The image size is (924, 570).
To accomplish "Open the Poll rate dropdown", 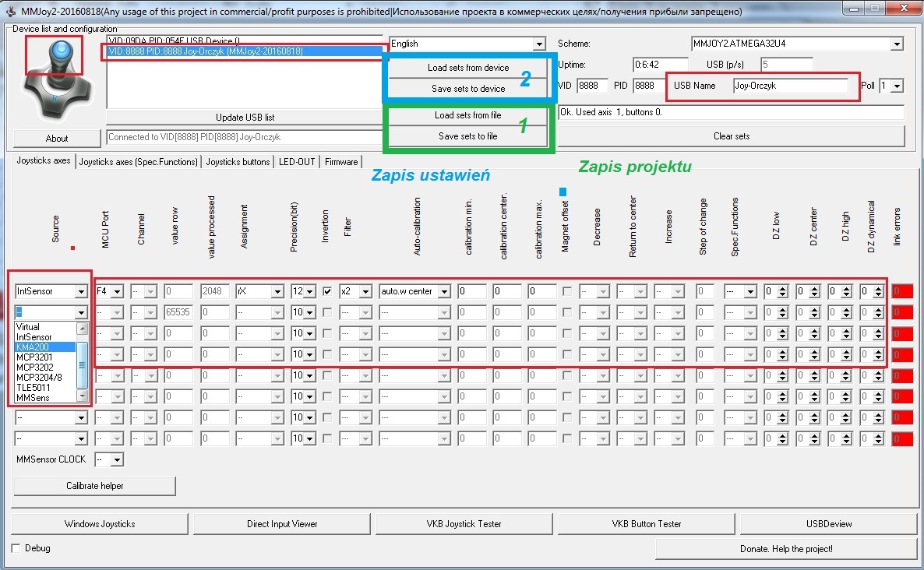I will 897,86.
